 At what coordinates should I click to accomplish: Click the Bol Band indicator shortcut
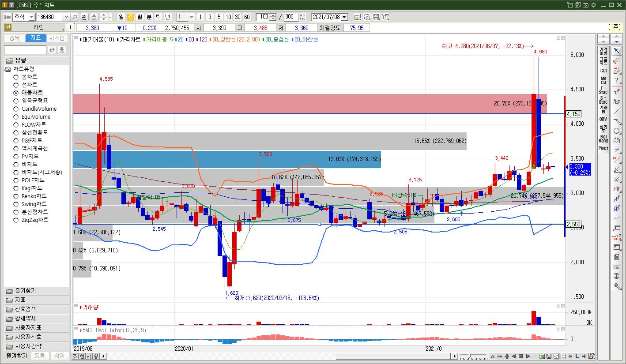click(603, 139)
